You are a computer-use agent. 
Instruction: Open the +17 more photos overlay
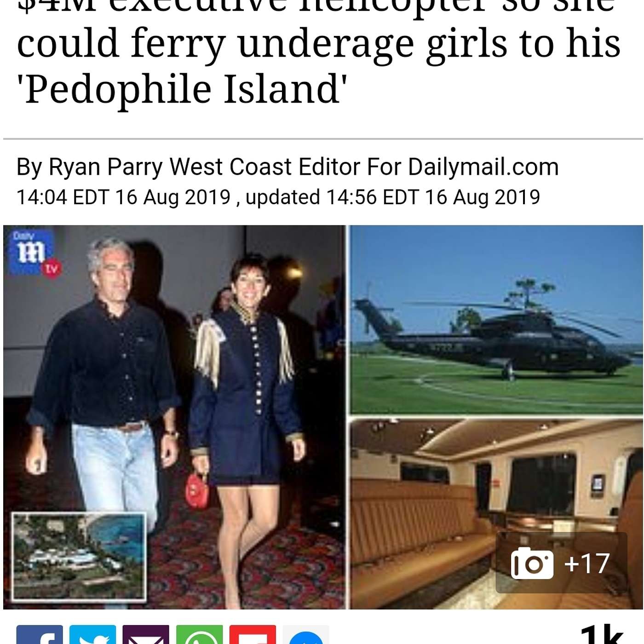561,563
